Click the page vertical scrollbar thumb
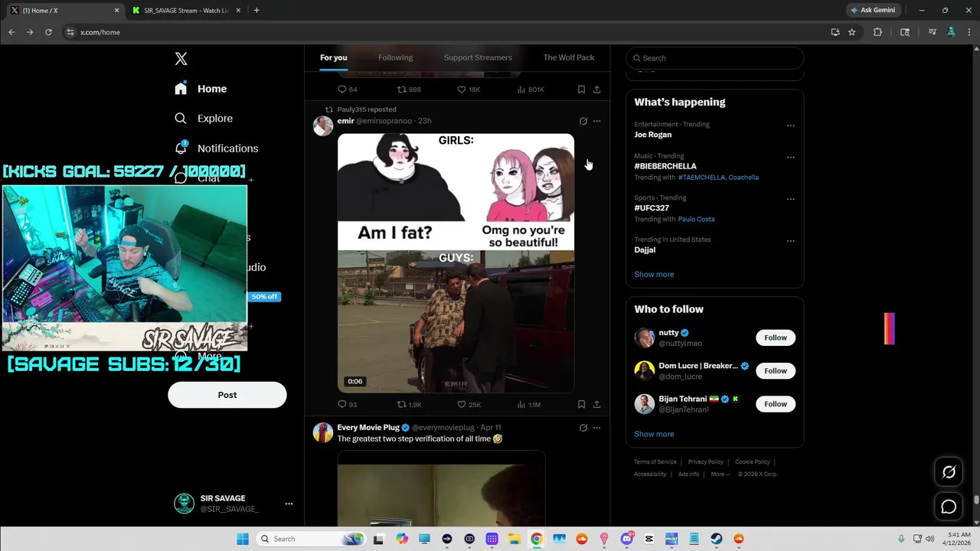 [x=976, y=500]
